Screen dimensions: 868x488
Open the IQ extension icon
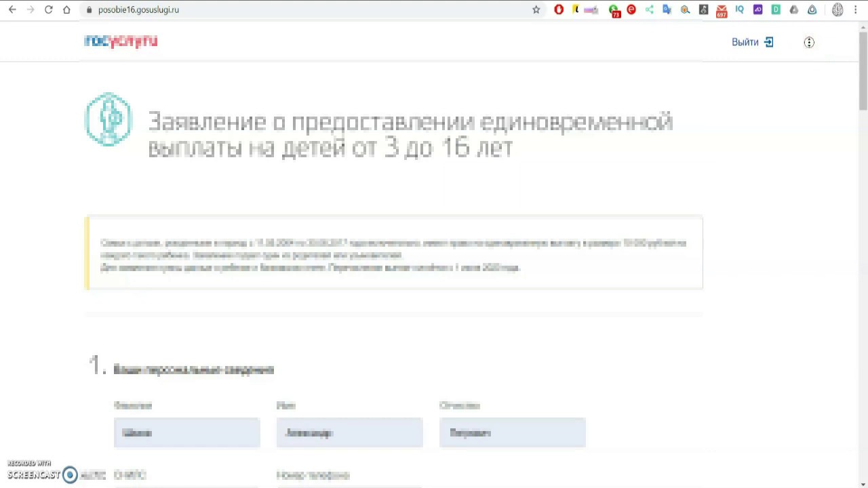point(739,9)
